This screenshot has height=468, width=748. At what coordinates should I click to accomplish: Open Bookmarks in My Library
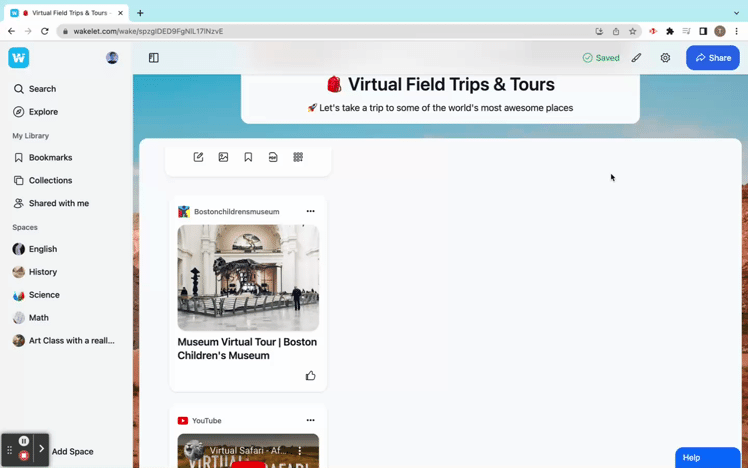pos(42,157)
